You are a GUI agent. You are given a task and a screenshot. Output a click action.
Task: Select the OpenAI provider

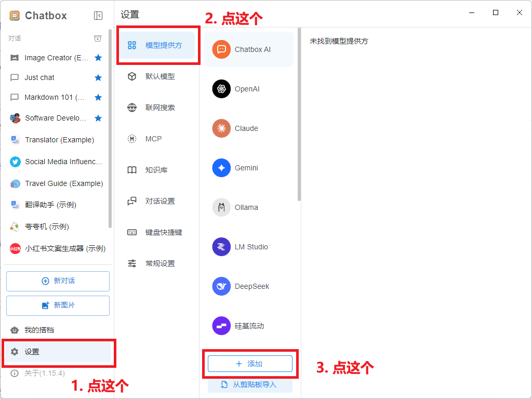pos(248,89)
